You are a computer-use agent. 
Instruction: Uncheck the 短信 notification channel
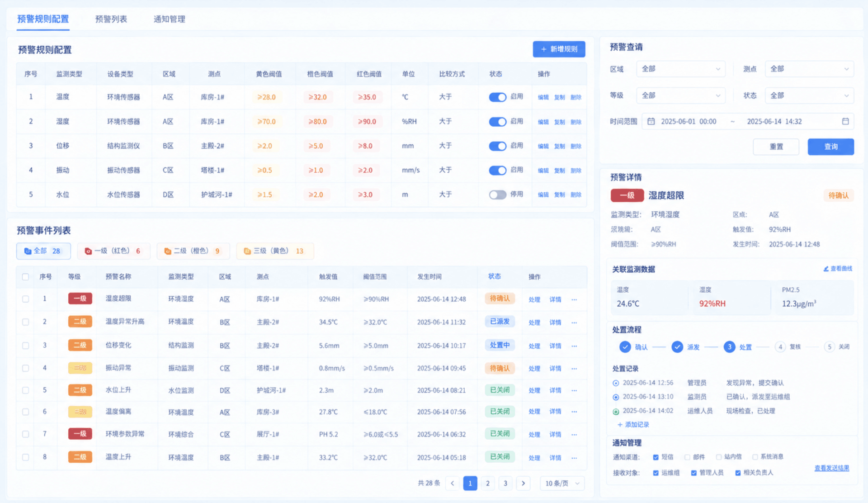point(656,457)
